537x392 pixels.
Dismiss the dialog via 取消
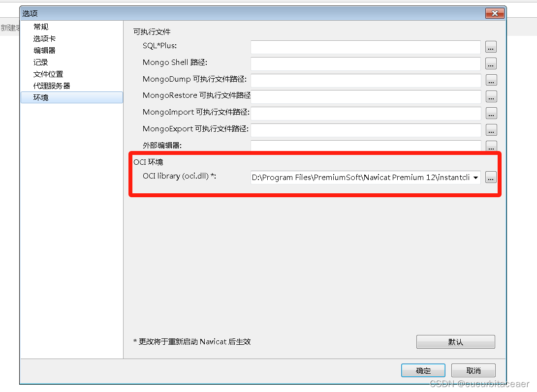click(473, 370)
